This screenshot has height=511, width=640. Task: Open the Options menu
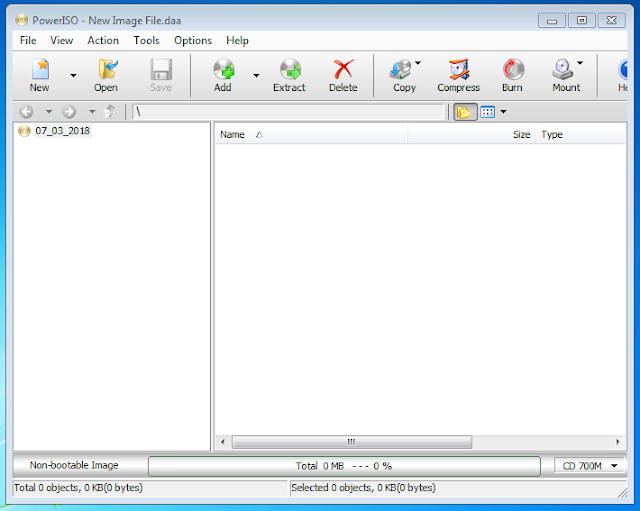[193, 40]
